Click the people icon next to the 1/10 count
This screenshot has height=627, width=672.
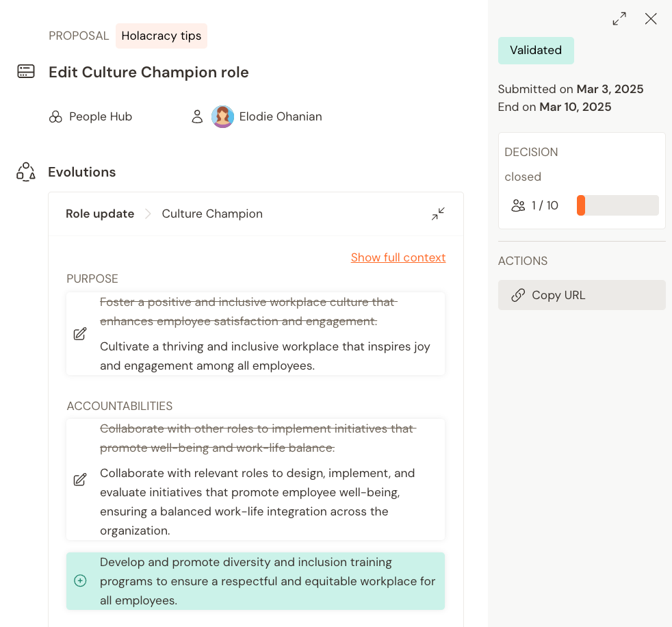point(518,205)
